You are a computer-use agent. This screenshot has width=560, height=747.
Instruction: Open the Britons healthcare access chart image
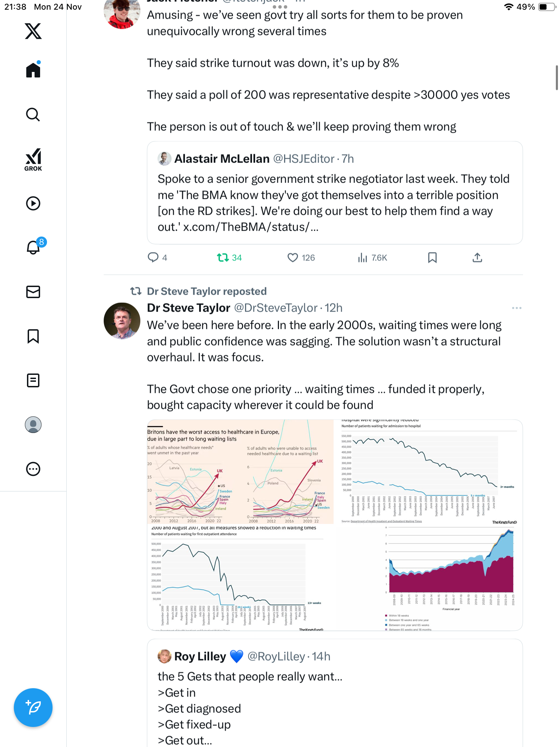240,472
